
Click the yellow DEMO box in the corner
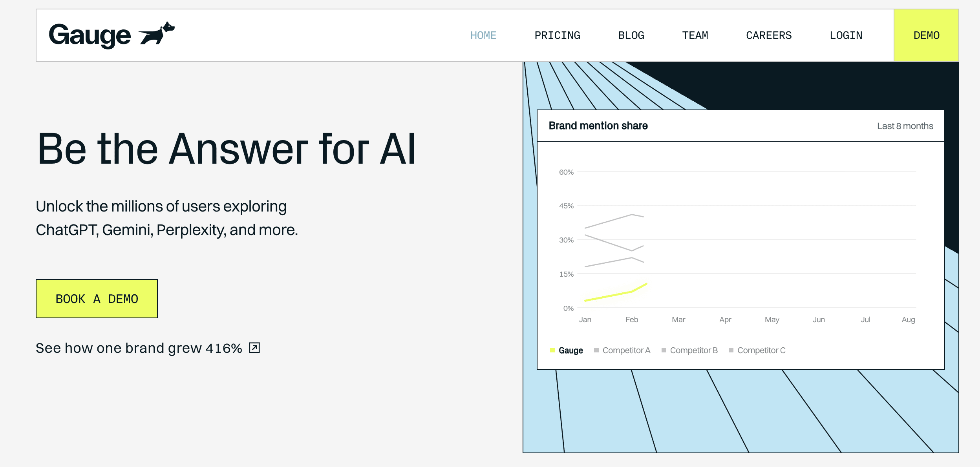pos(926,35)
